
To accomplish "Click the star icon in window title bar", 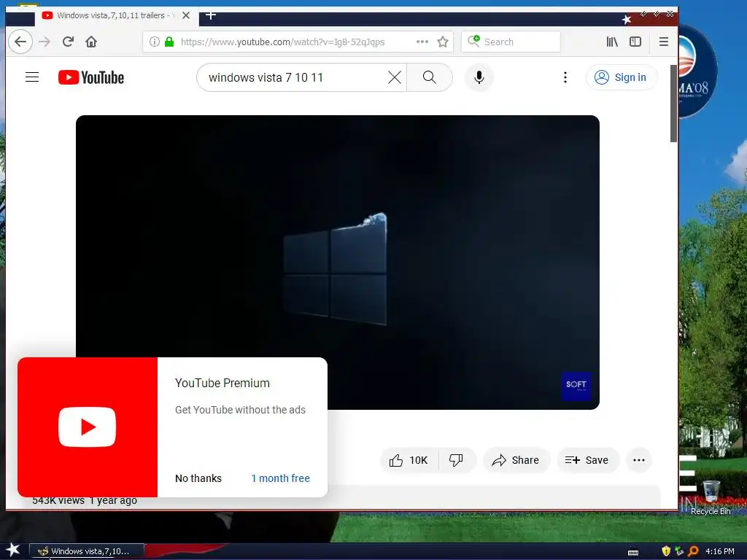I will (x=627, y=20).
